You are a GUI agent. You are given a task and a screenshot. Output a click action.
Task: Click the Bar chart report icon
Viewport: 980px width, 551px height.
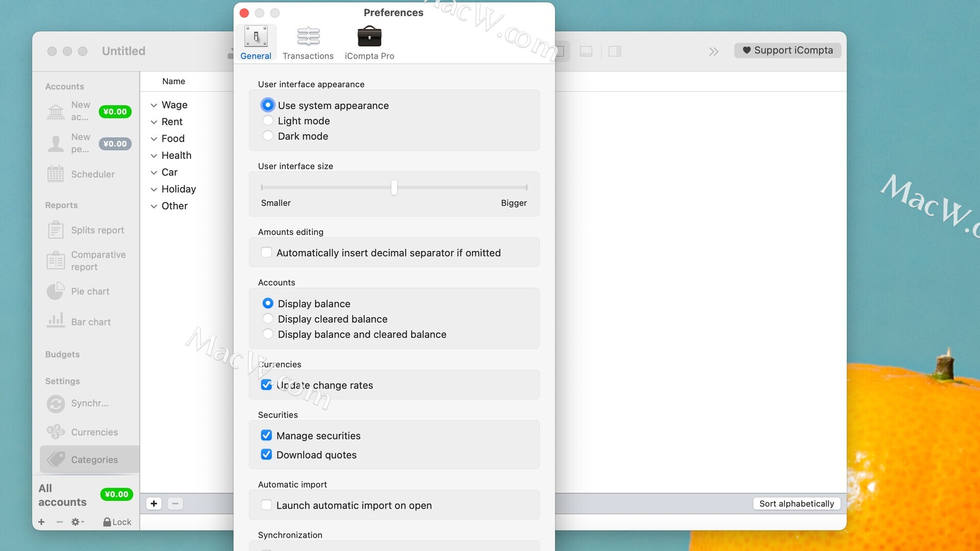click(x=56, y=321)
